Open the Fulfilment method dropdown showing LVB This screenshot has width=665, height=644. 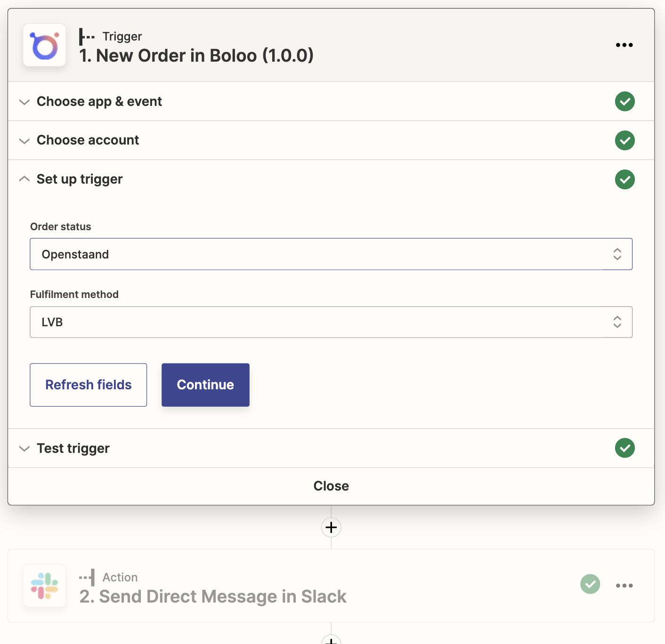331,322
